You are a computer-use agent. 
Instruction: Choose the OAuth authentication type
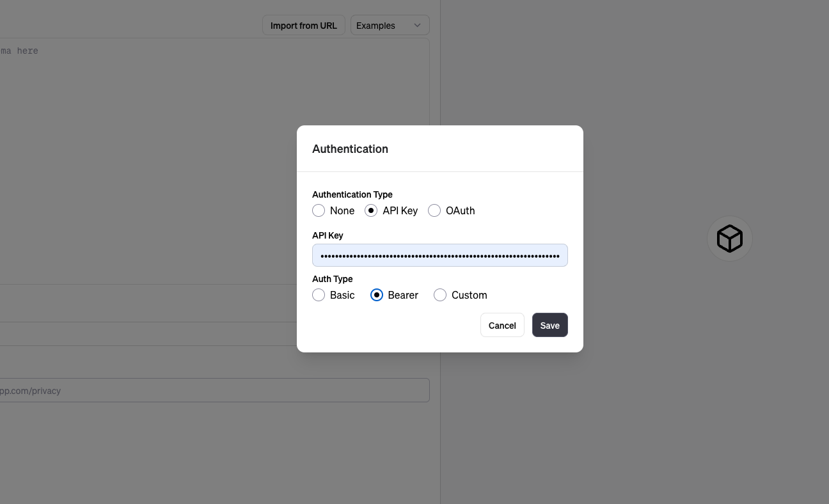434,210
